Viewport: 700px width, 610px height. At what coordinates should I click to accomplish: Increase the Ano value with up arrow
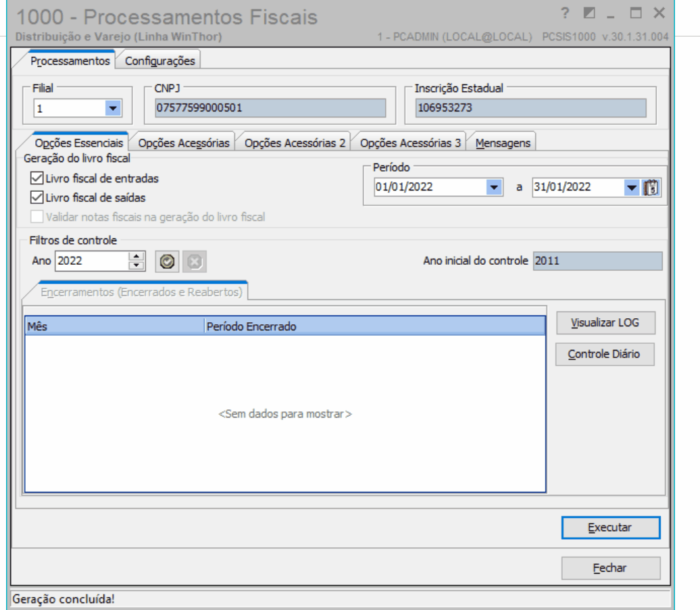click(136, 257)
